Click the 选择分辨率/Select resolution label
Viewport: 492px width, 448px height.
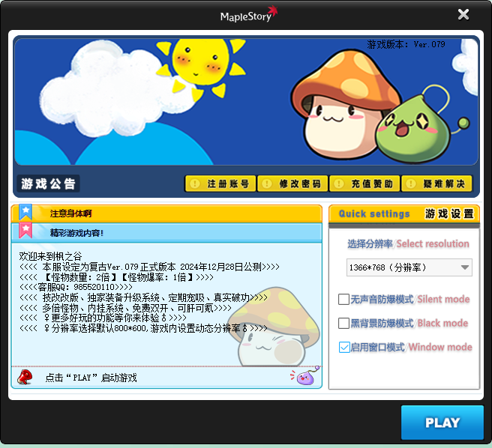click(x=408, y=243)
